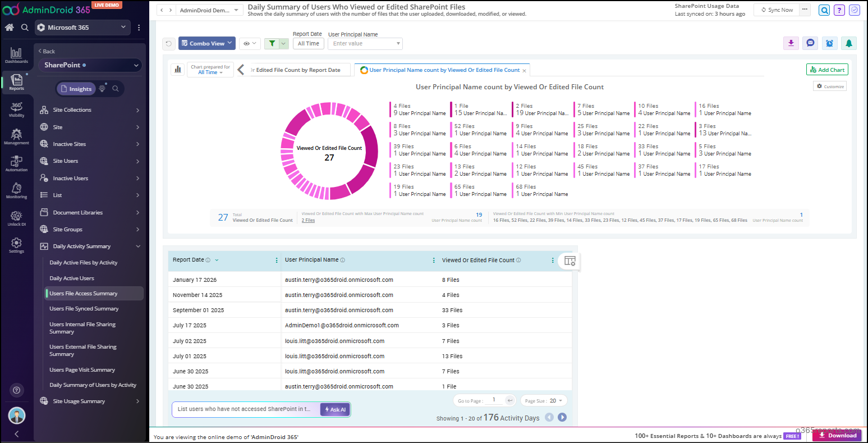
Task: Click the purple download icon in the report toolbar
Action: (791, 43)
